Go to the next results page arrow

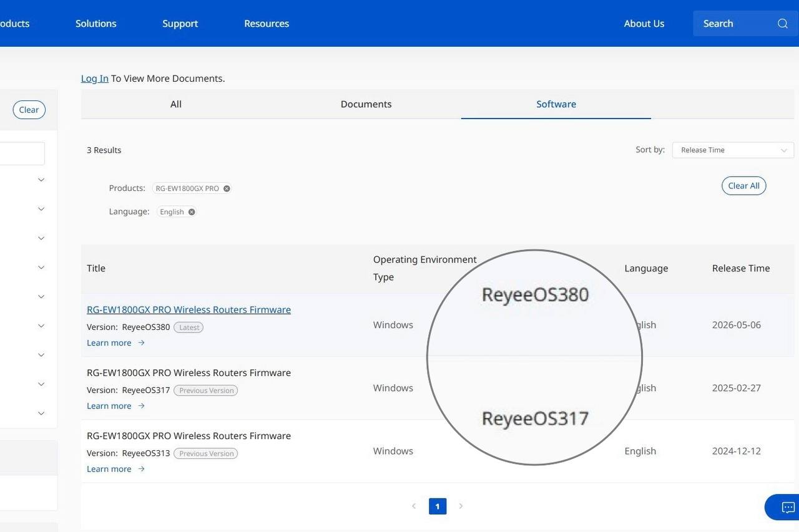click(461, 506)
